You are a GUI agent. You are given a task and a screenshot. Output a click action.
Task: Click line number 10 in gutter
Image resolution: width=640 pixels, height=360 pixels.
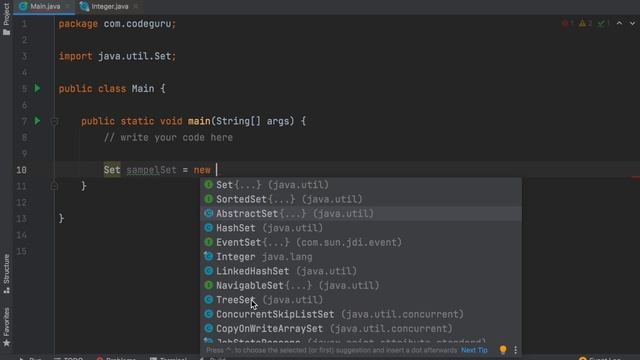(x=22, y=170)
